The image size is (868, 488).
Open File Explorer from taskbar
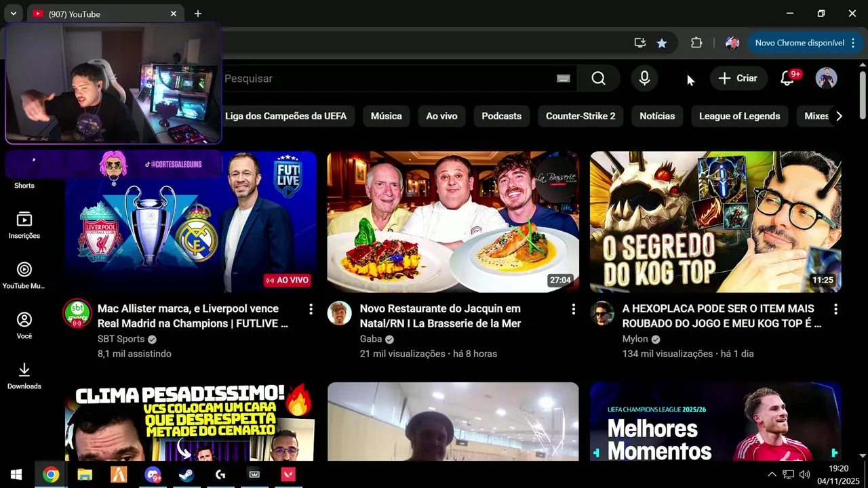(85, 474)
